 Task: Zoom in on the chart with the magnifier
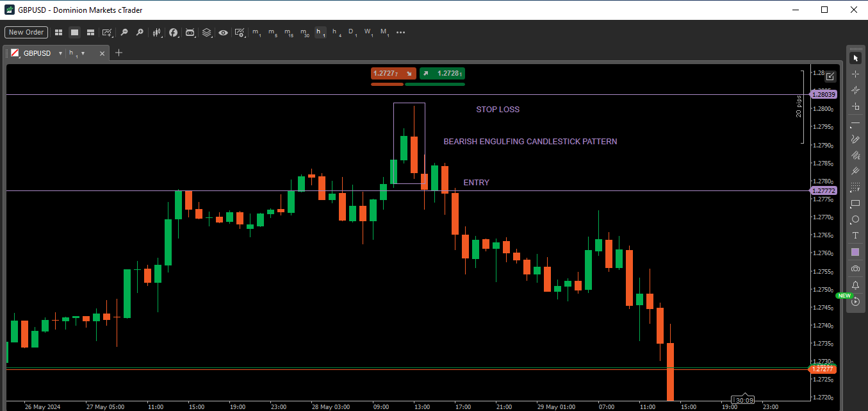pyautogui.click(x=140, y=32)
